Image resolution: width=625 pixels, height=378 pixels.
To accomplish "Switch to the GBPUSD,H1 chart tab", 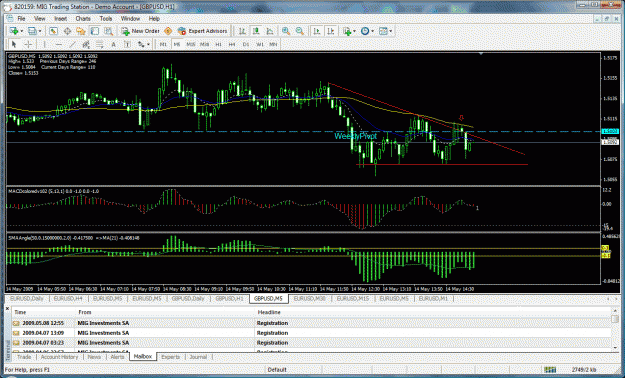I will pos(229,298).
